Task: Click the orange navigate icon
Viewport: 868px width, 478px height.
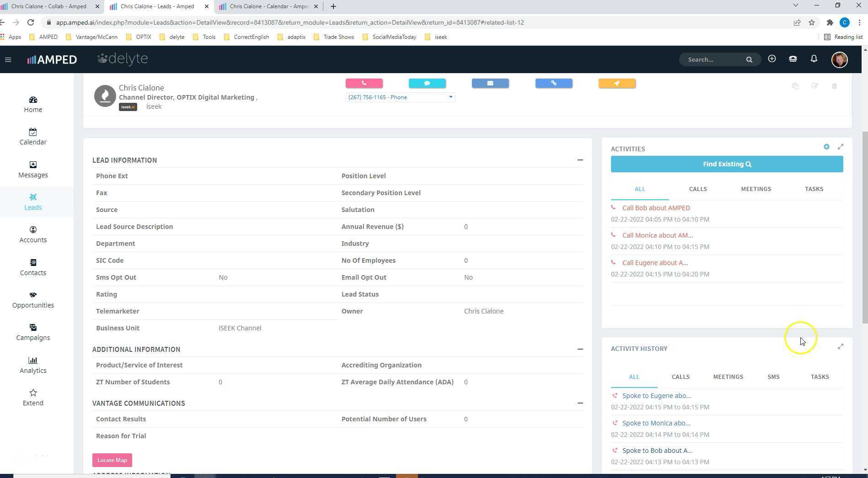Action: point(616,83)
